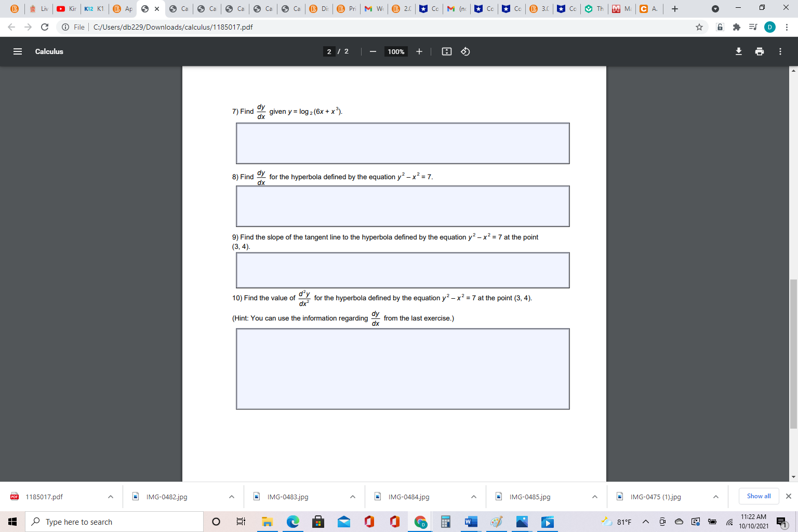The image size is (798, 532).
Task: Open Calculator from the taskbar
Action: point(445,522)
